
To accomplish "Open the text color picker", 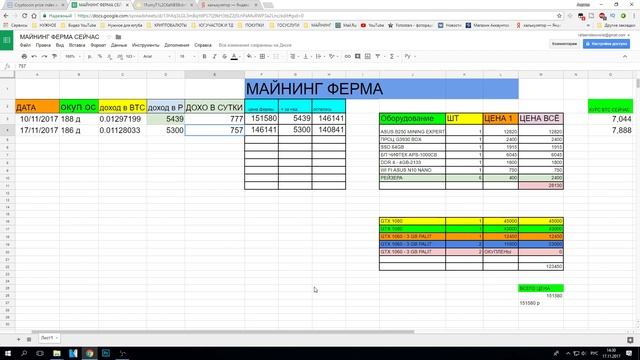I will [234, 57].
